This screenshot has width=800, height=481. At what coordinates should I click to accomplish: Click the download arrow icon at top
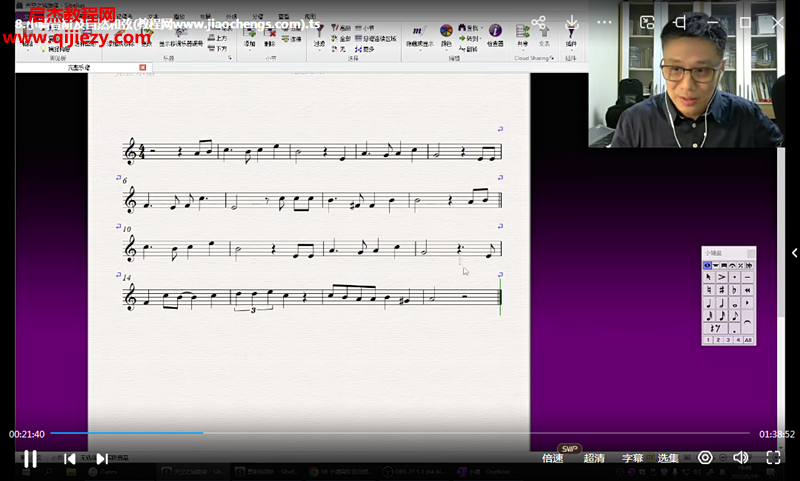tap(571, 22)
